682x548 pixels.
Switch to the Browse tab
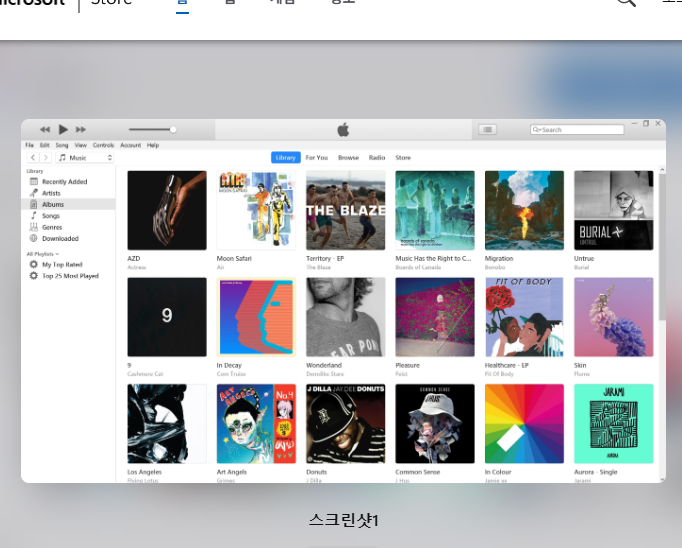click(348, 157)
